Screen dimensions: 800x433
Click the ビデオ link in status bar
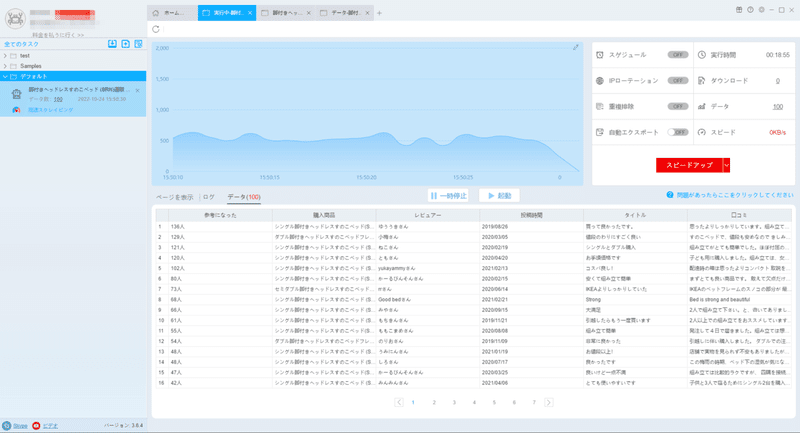[x=50, y=426]
